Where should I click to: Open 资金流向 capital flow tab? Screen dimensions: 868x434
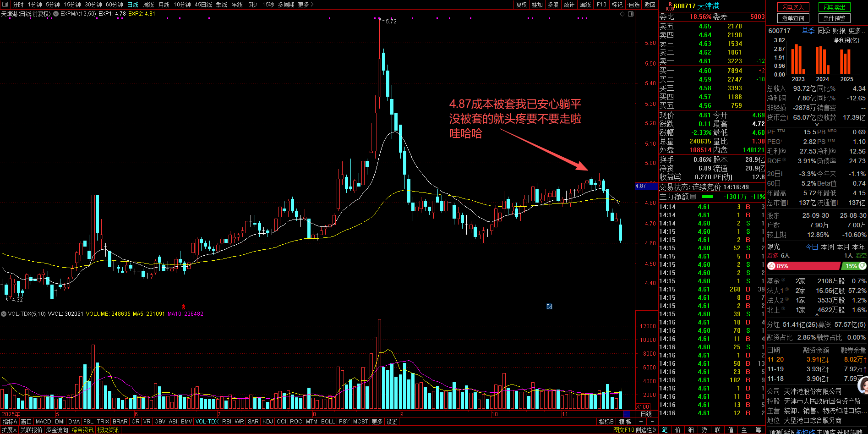click(x=57, y=430)
